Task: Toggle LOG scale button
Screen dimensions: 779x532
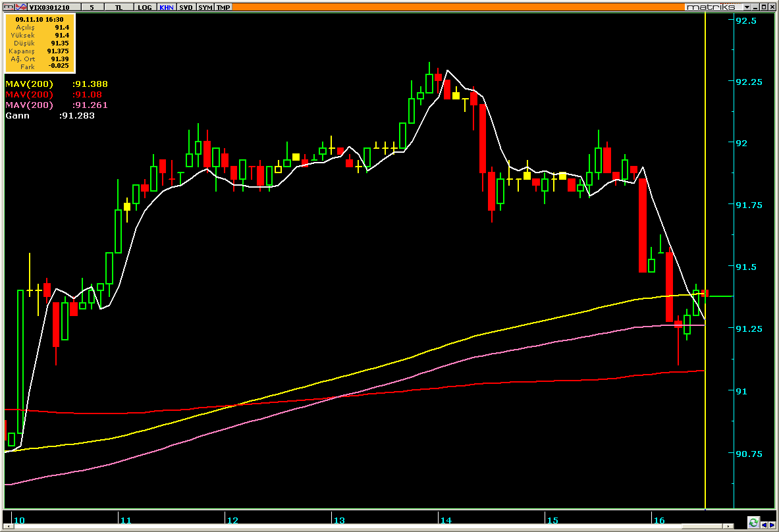Action: (x=145, y=7)
